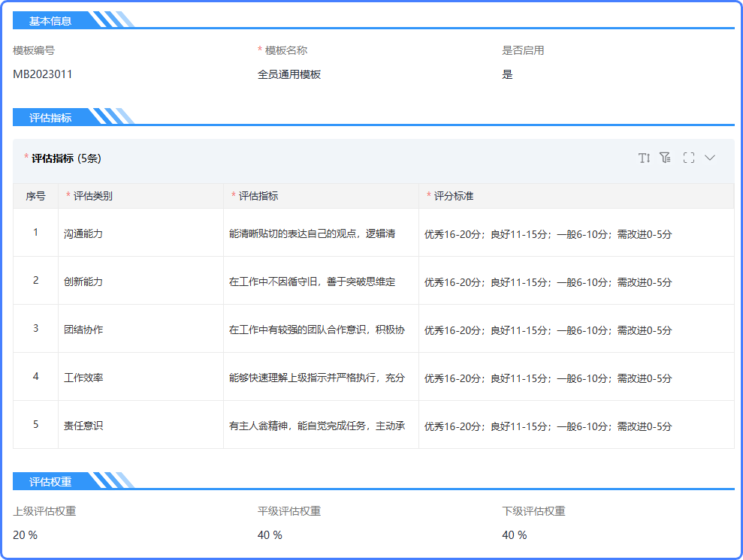The image size is (743, 560).
Task: Select the 责任意识 indicator description cell
Action: (x=316, y=424)
